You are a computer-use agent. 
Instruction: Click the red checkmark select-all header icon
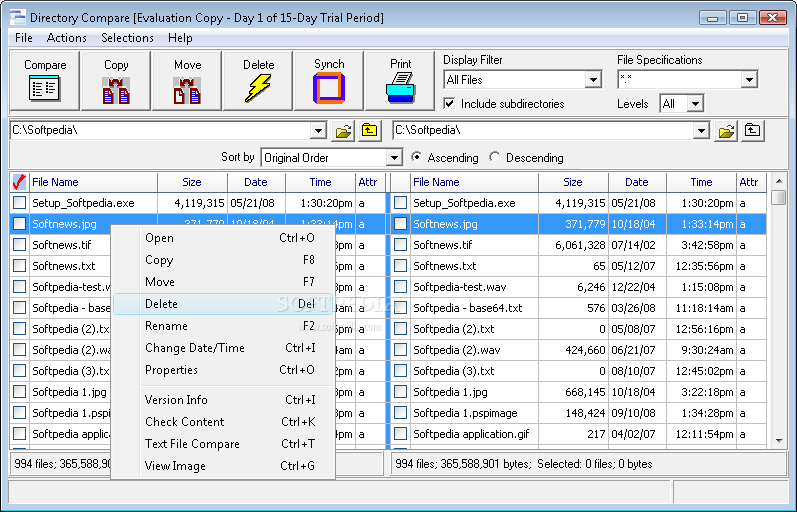click(x=19, y=182)
